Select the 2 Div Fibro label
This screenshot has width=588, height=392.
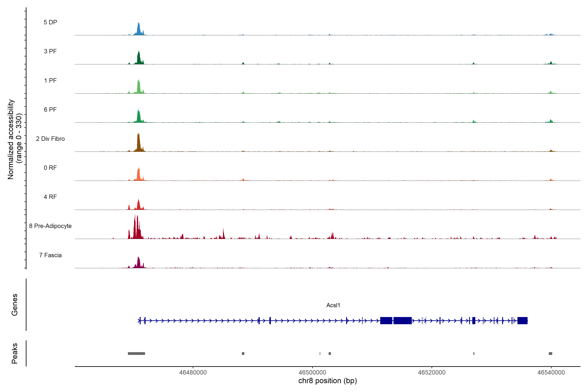point(50,139)
